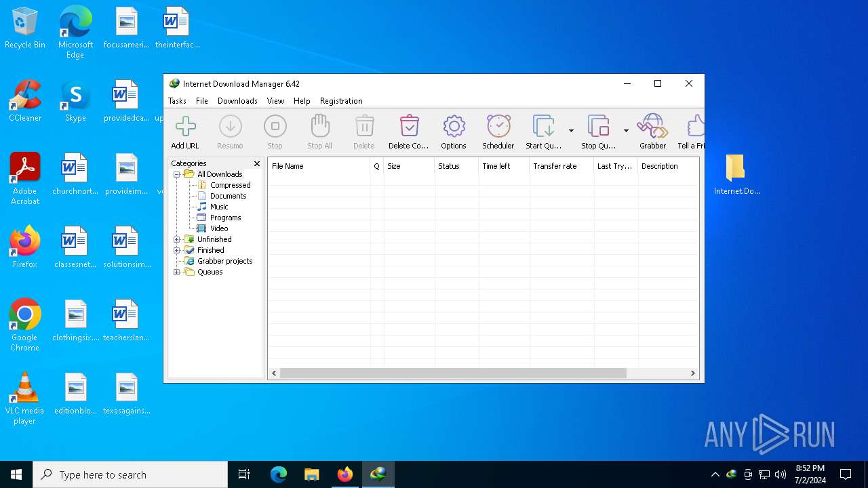Select the Firefox desktop shortcut
Viewport: 868px width, 488px height.
point(25,247)
